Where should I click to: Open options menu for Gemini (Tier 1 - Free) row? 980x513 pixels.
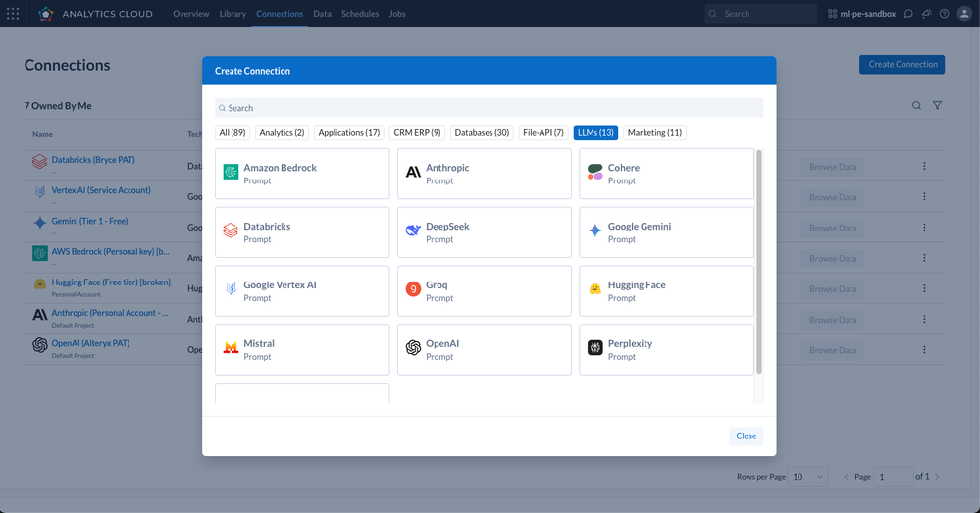click(924, 228)
